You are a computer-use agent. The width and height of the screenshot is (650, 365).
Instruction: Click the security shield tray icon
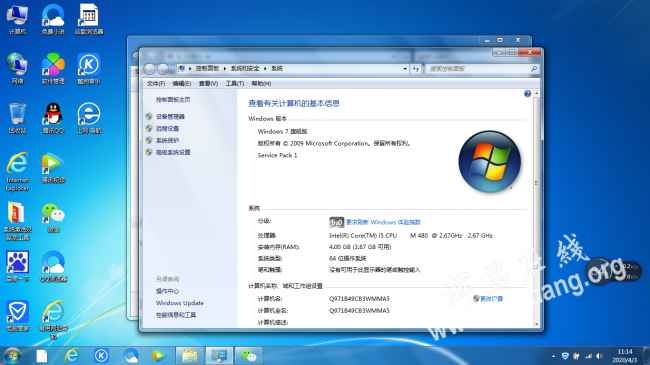[x=565, y=356]
